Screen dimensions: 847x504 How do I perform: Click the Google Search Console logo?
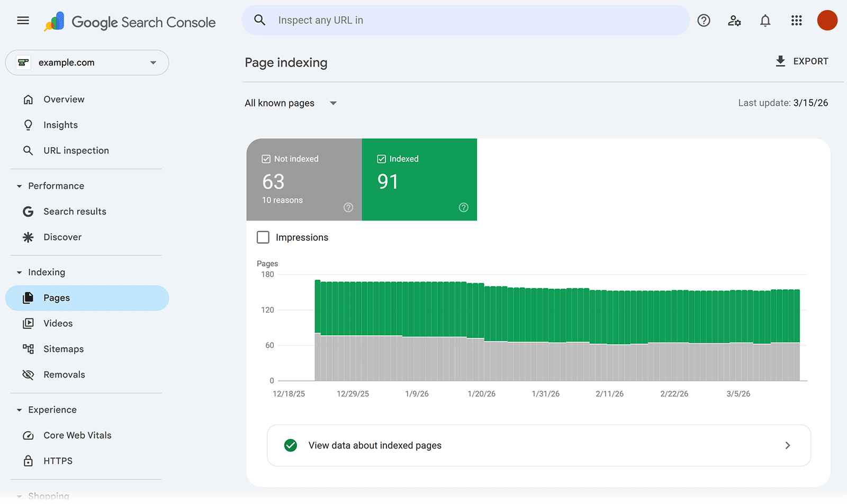[x=130, y=21]
